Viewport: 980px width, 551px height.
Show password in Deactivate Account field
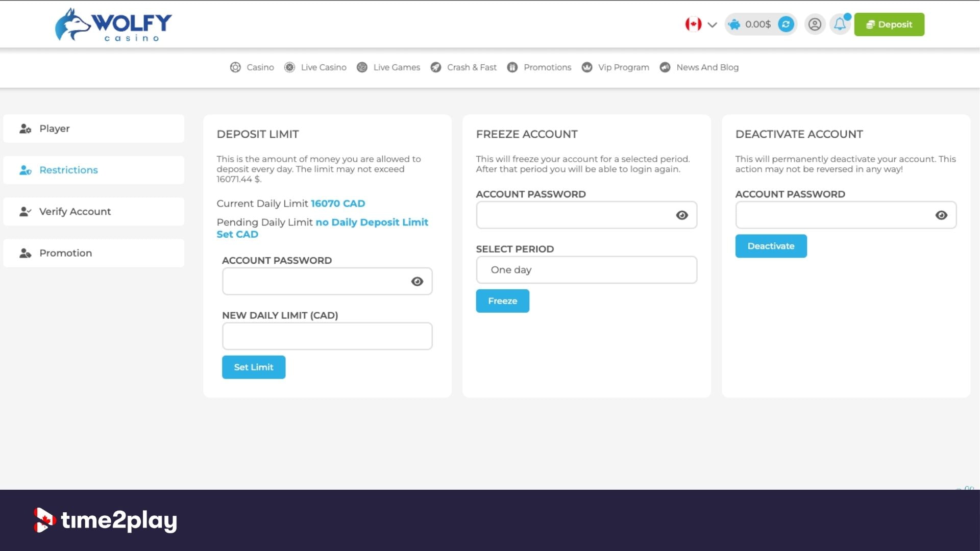point(941,215)
